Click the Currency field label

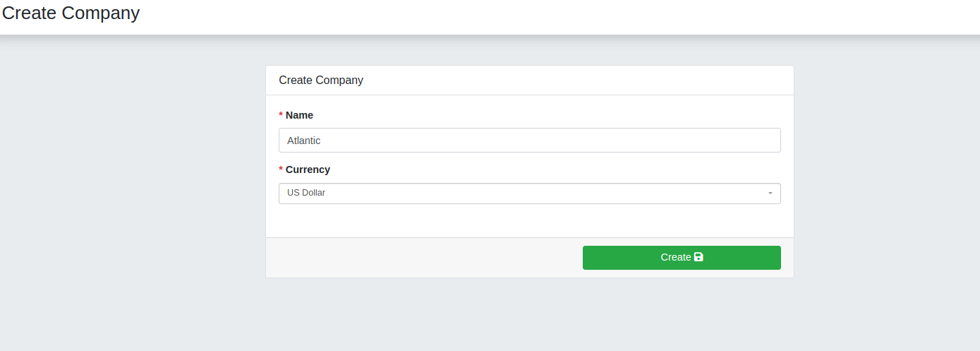tap(308, 169)
